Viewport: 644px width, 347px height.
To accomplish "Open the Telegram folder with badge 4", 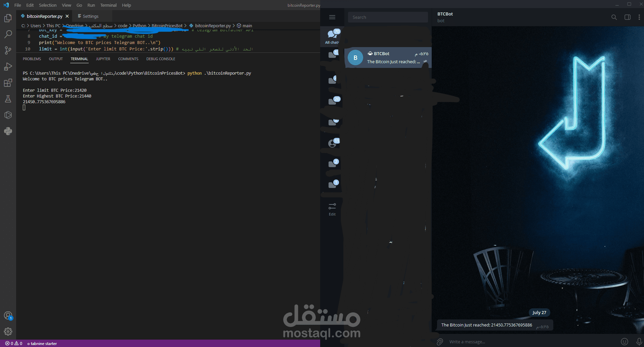I will click(x=332, y=80).
